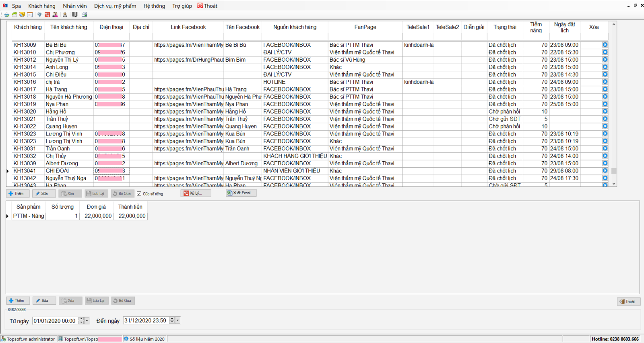Click the lower Sửa button under product grid
The width and height of the screenshot is (644, 343).
tap(44, 301)
